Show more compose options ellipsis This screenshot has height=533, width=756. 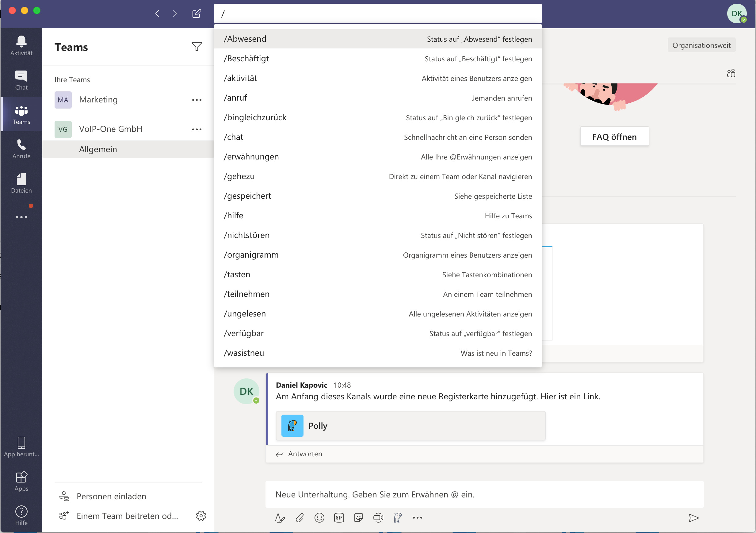click(x=418, y=518)
